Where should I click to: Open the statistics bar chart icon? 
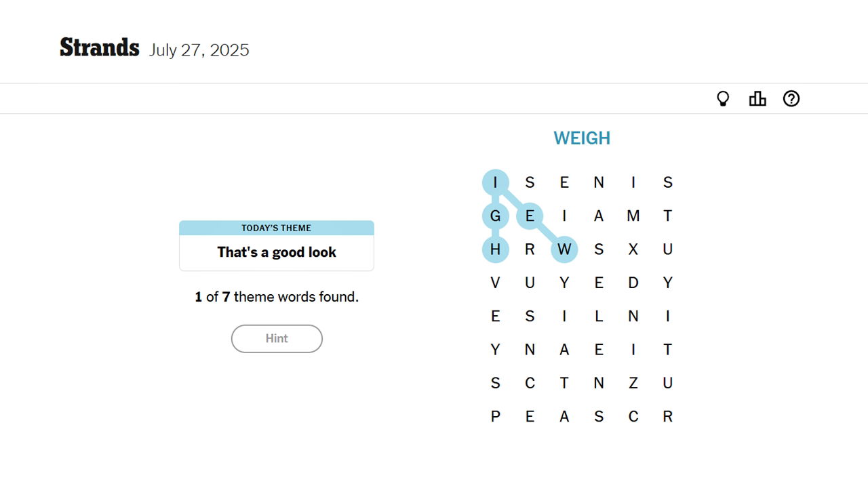(757, 99)
